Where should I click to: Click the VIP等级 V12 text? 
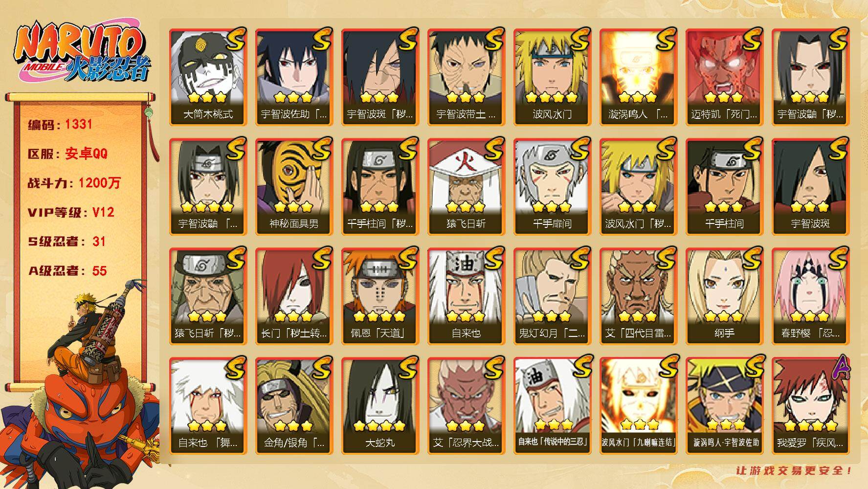pos(71,212)
